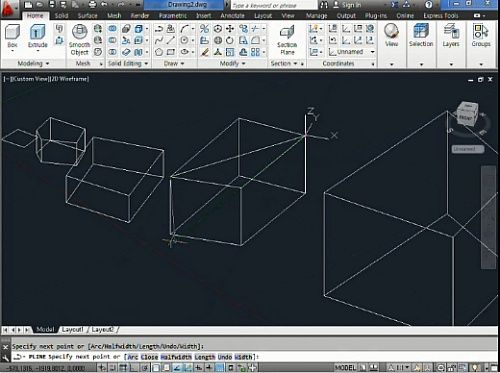This screenshot has width=500, height=373.
Task: Select the Extrude tool
Action: click(x=37, y=36)
